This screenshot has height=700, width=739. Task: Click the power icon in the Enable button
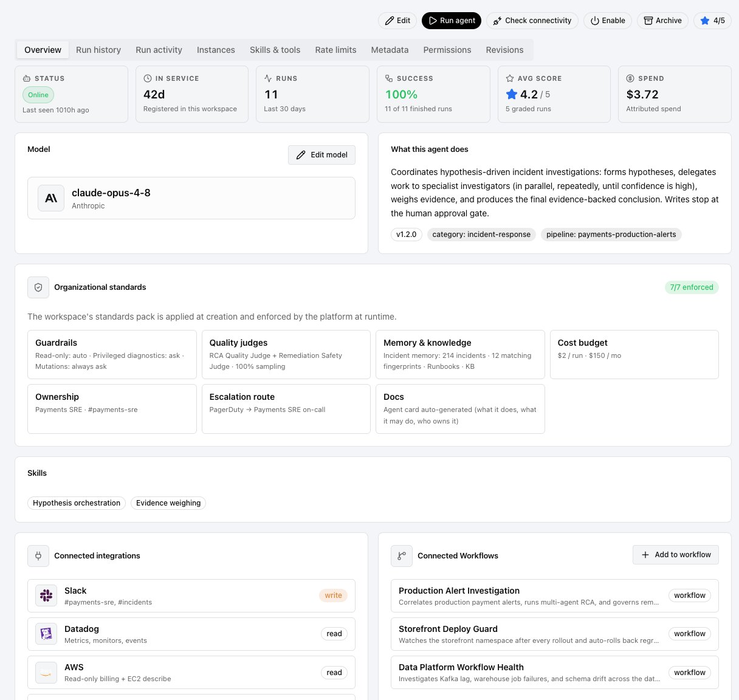[x=595, y=21]
